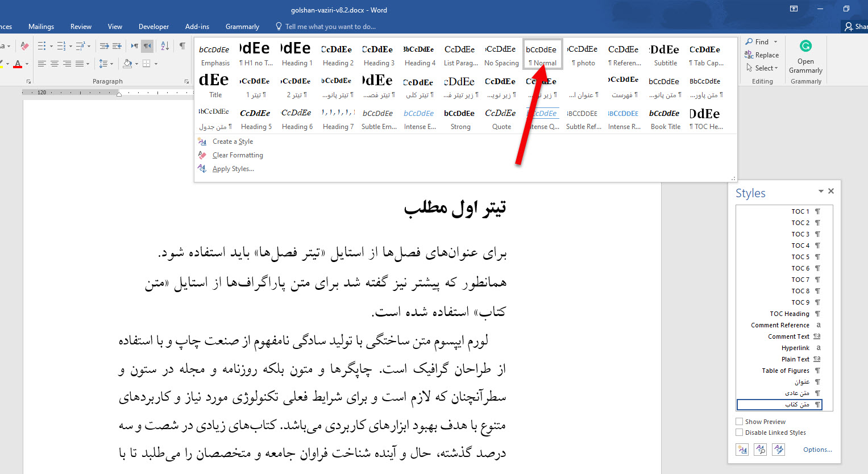Check Disable Linked Styles option
This screenshot has height=474, width=868.
click(x=740, y=433)
